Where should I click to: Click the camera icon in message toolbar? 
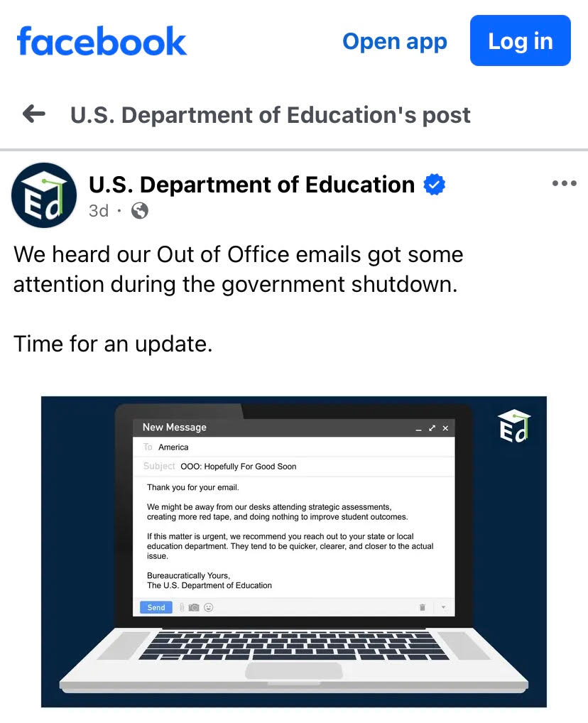pyautogui.click(x=194, y=607)
